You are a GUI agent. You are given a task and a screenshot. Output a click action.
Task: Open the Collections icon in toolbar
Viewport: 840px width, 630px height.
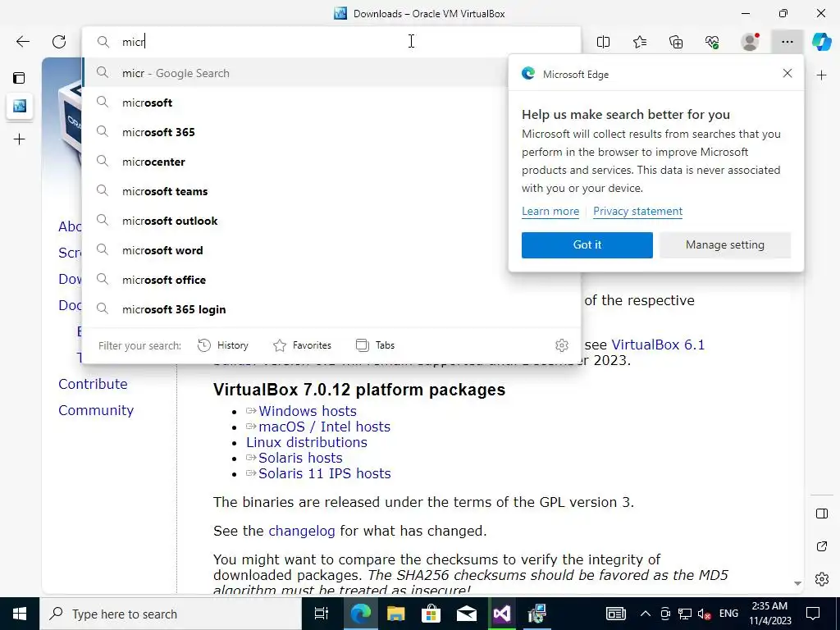(x=676, y=42)
